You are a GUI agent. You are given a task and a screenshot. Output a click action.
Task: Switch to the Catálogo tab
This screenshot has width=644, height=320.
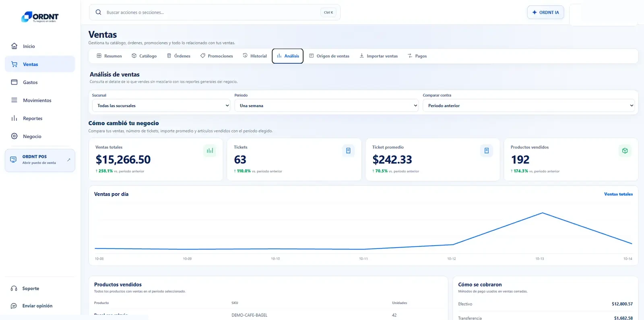[x=144, y=56]
